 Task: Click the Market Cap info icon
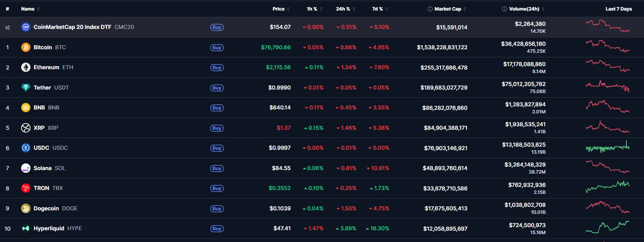pyautogui.click(x=430, y=9)
